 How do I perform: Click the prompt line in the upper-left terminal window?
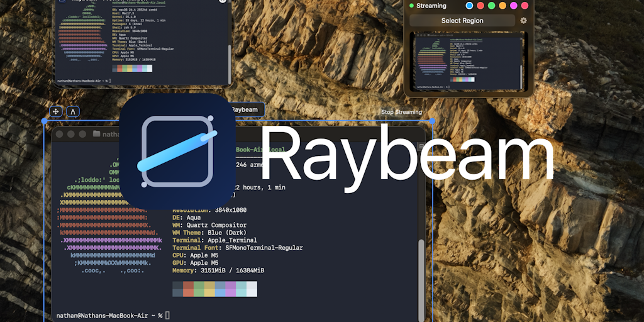tap(84, 81)
